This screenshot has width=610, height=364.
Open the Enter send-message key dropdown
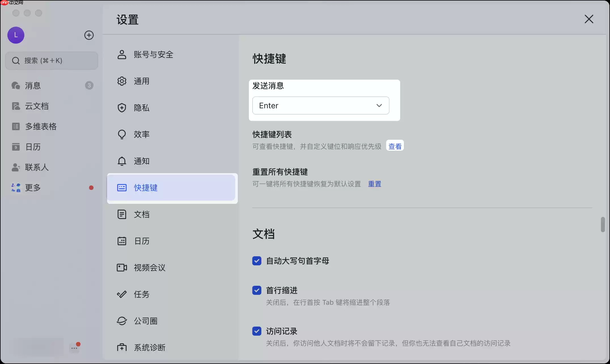pyautogui.click(x=321, y=105)
